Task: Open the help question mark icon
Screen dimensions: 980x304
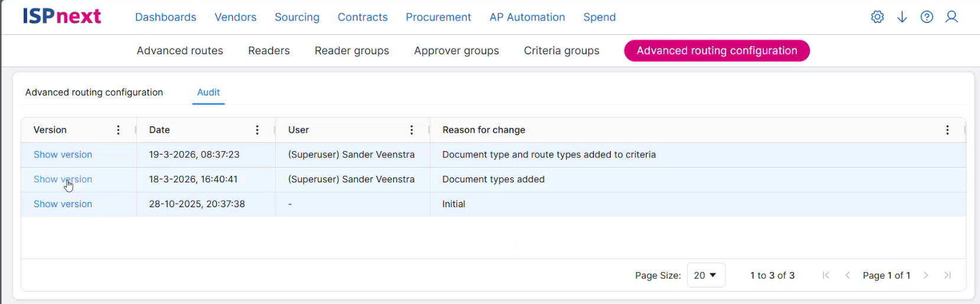Action: pyautogui.click(x=927, y=17)
